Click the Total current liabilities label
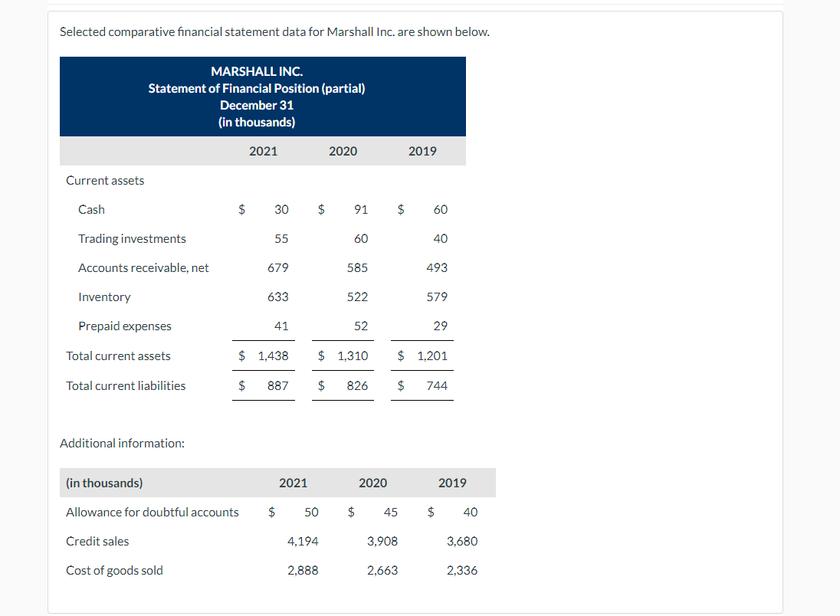The height and width of the screenshot is (616, 840). pos(126,385)
